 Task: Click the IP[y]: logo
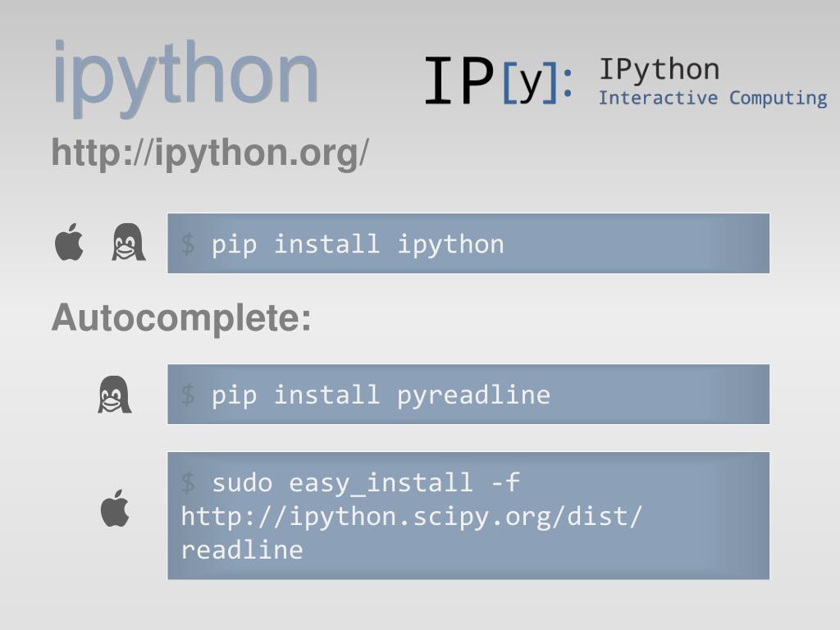click(498, 80)
